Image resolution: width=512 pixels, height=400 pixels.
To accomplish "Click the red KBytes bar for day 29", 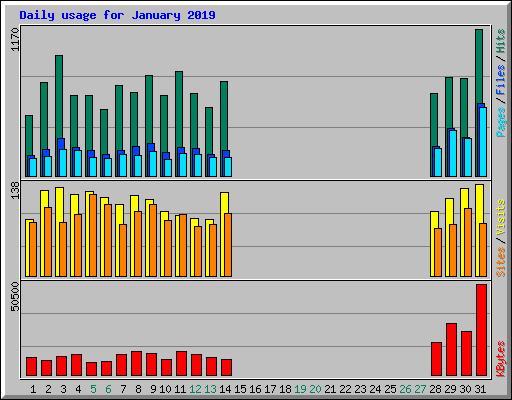I will coord(451,350).
